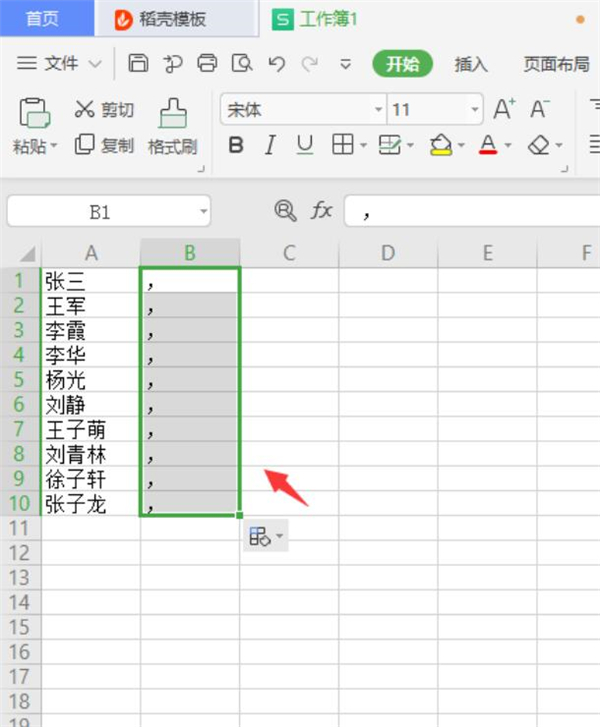The width and height of the screenshot is (600, 727).
Task: Open the 文件 menu
Action: click(x=59, y=64)
